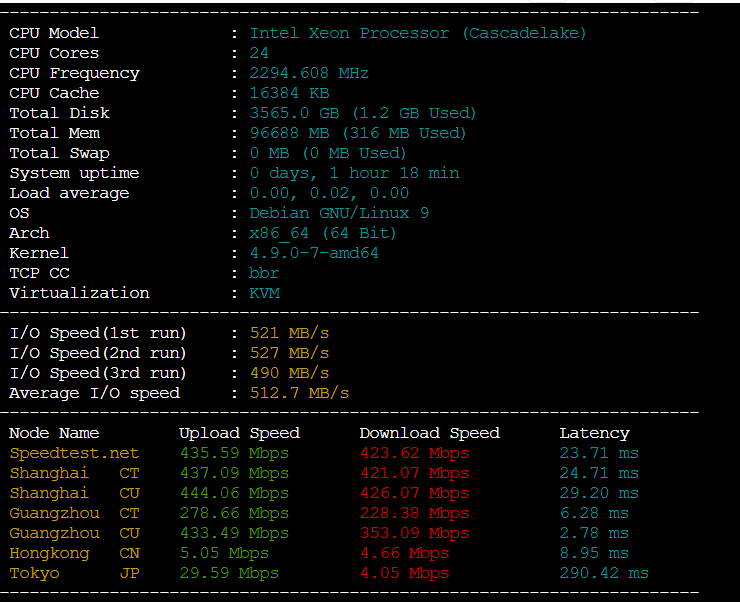Click Load average value 0.00, 0.02, 0.00
The width and height of the screenshot is (740, 602).
(329, 193)
